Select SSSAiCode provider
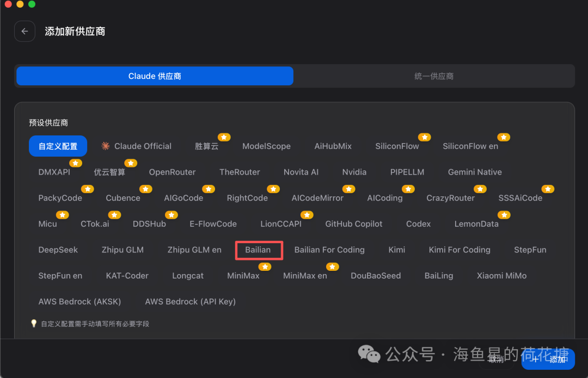Viewport: 588px width, 378px height. click(x=520, y=198)
